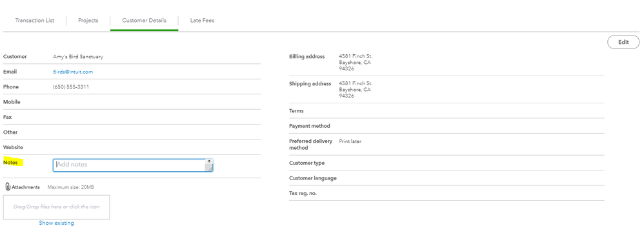Viewport: 644px width, 239px height.
Task: Click the Terms label
Action: pos(296,111)
